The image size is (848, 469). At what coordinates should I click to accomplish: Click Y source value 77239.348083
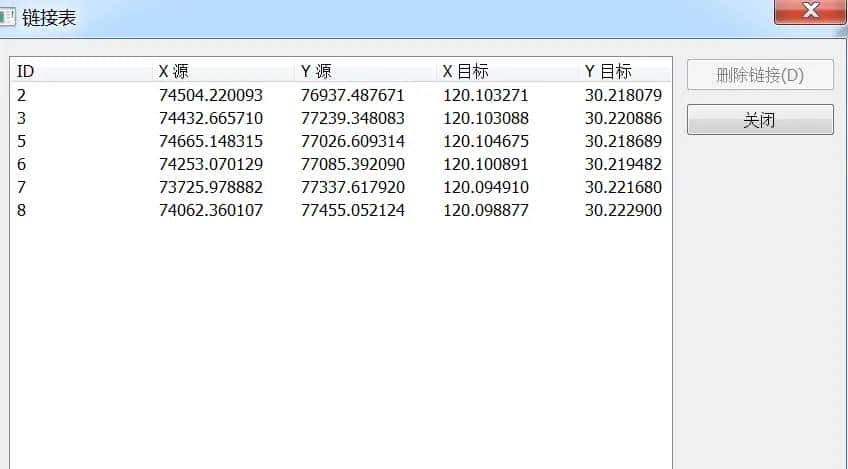pyautogui.click(x=353, y=118)
